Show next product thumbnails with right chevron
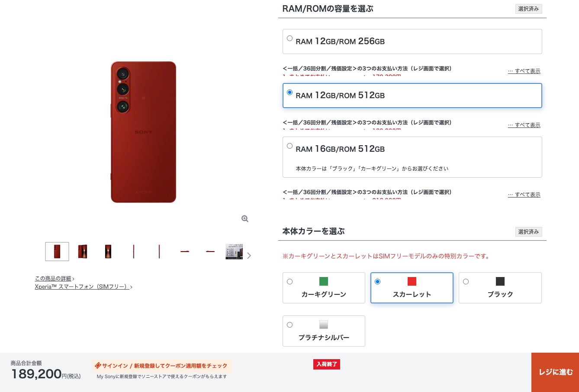Screen dimensions: 579x392 249,255
